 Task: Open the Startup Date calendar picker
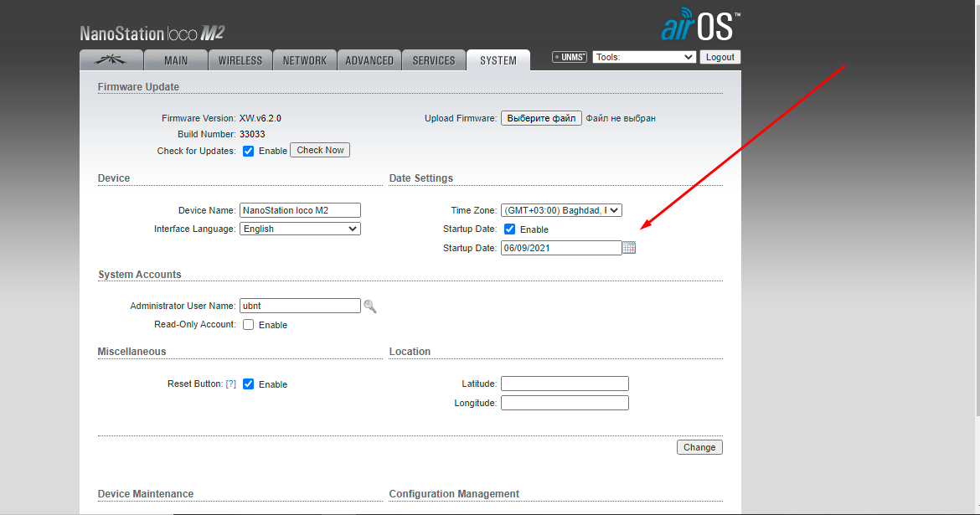[x=629, y=248]
